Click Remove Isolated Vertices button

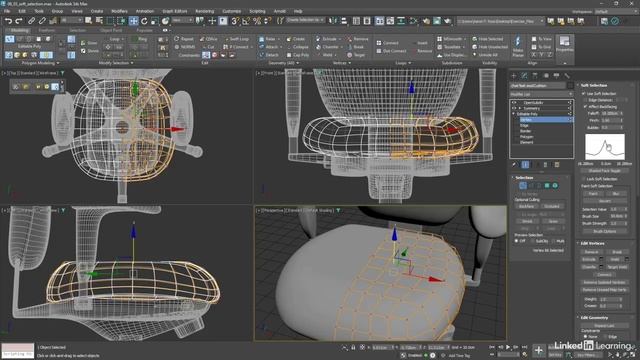click(604, 282)
